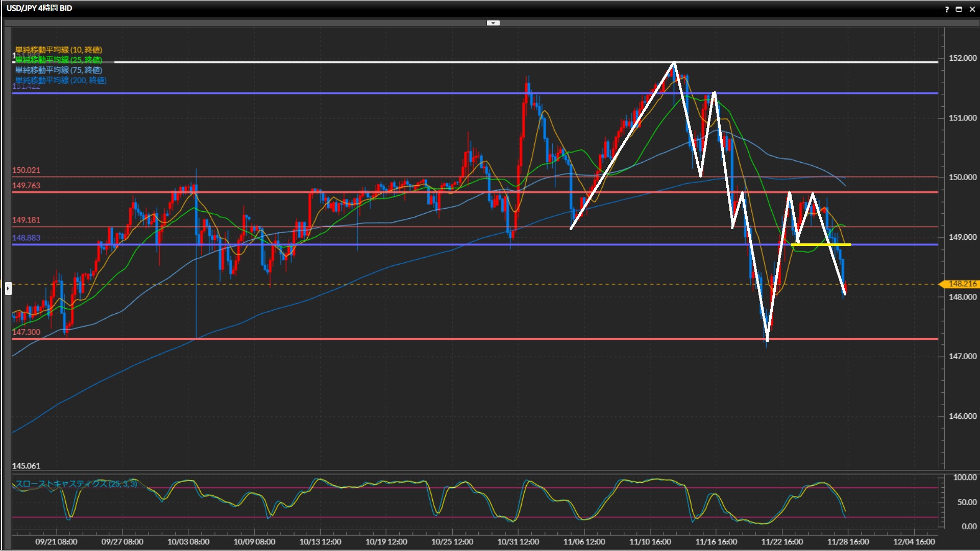
Task: Click the USD/JPY chart title text
Action: pyautogui.click(x=39, y=8)
